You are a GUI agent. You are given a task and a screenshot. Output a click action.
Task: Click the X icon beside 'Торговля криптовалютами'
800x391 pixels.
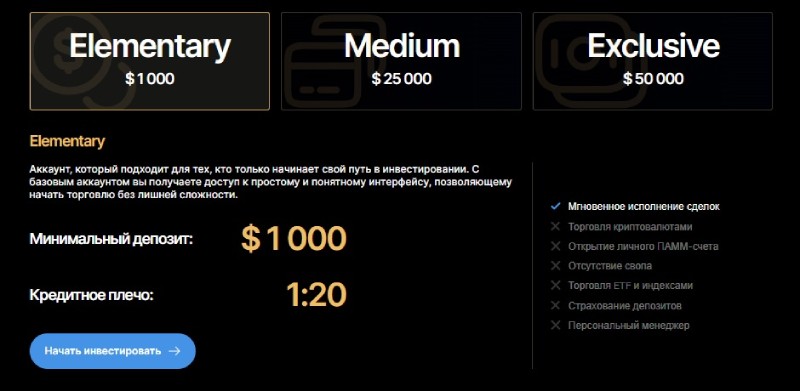click(x=556, y=227)
